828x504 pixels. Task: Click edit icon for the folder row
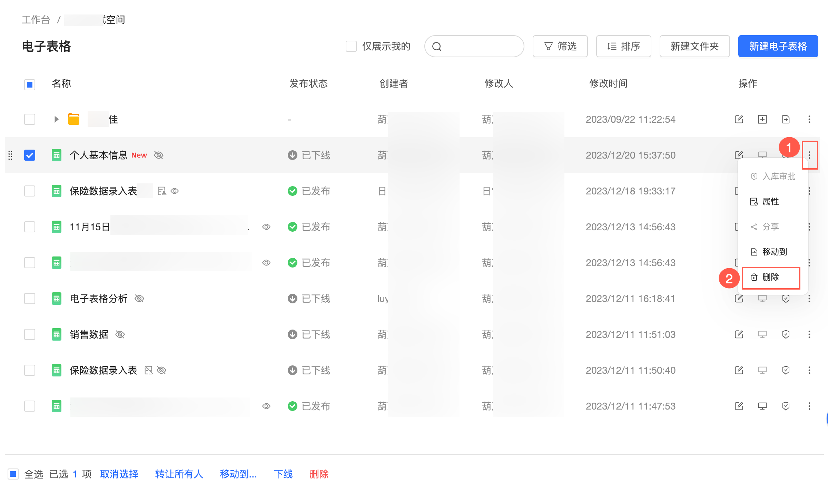(739, 119)
